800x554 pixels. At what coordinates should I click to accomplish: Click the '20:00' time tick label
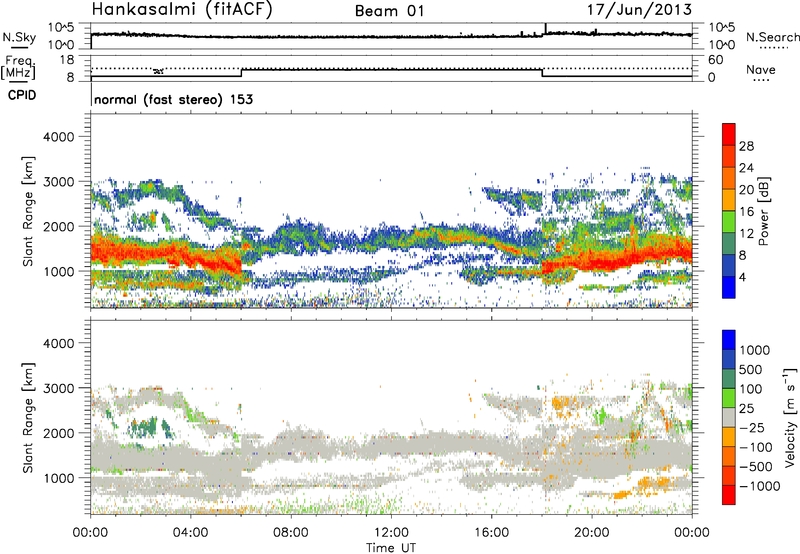coord(592,533)
